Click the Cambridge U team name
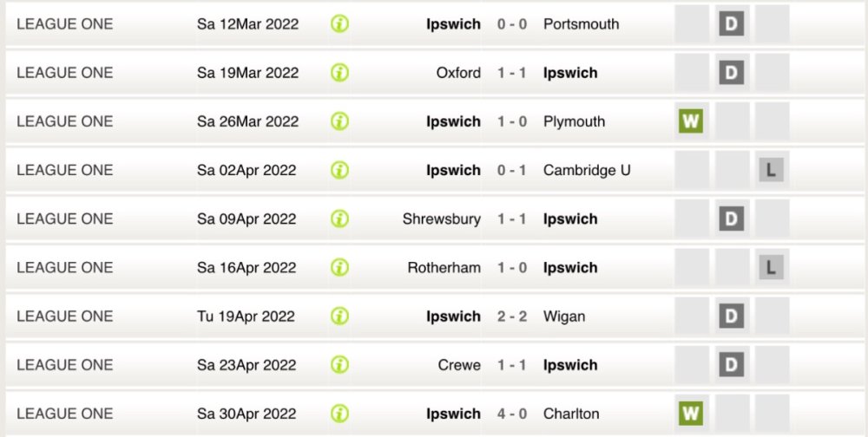Image resolution: width=868 pixels, height=437 pixels. pos(587,170)
